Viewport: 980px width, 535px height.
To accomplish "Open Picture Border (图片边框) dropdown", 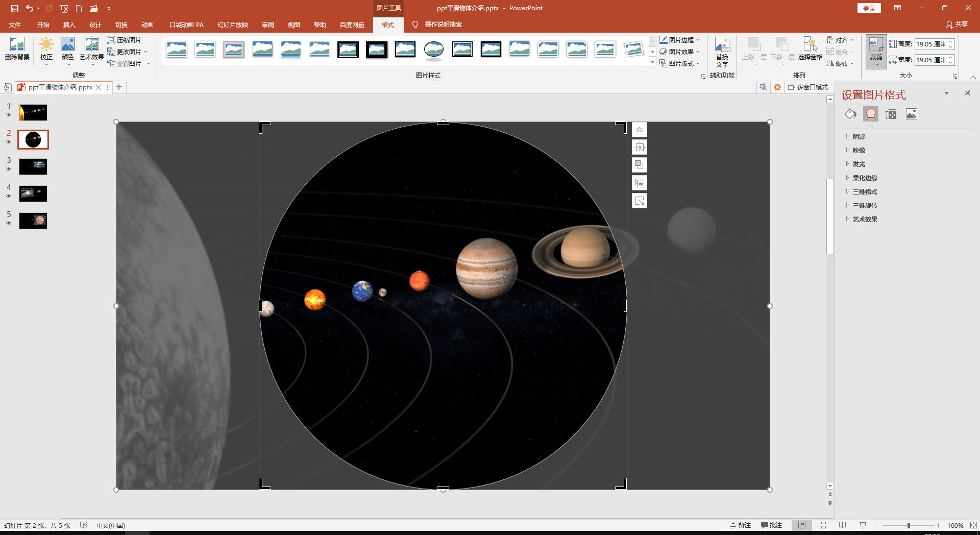I will click(679, 40).
